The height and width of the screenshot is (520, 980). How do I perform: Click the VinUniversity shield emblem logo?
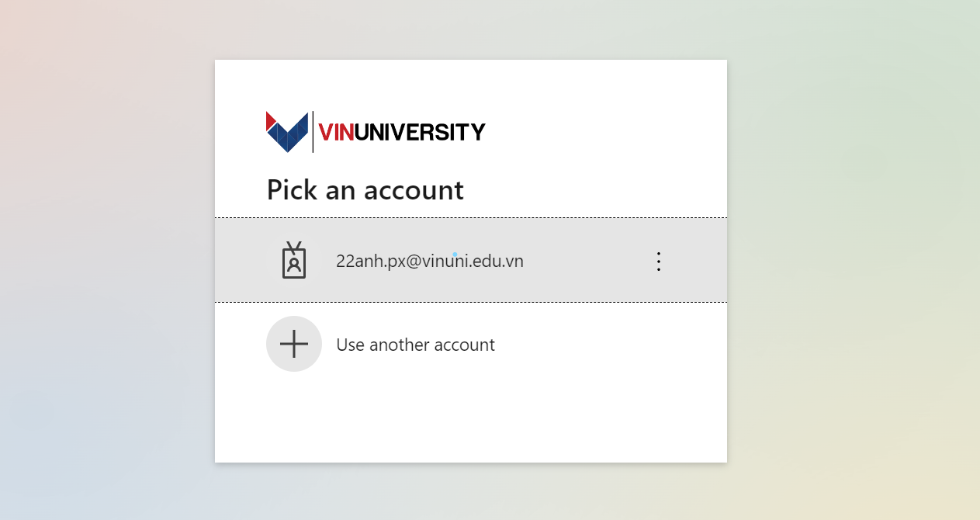coord(286,132)
